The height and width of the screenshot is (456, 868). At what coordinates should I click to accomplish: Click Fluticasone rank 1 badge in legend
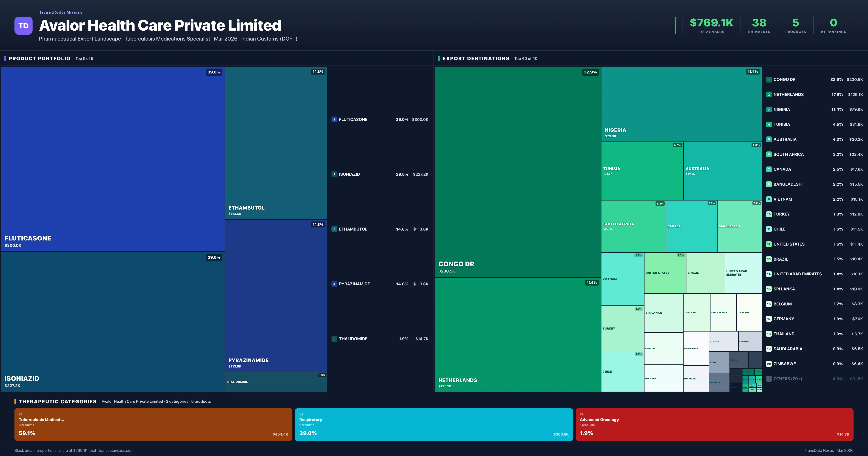(x=334, y=119)
